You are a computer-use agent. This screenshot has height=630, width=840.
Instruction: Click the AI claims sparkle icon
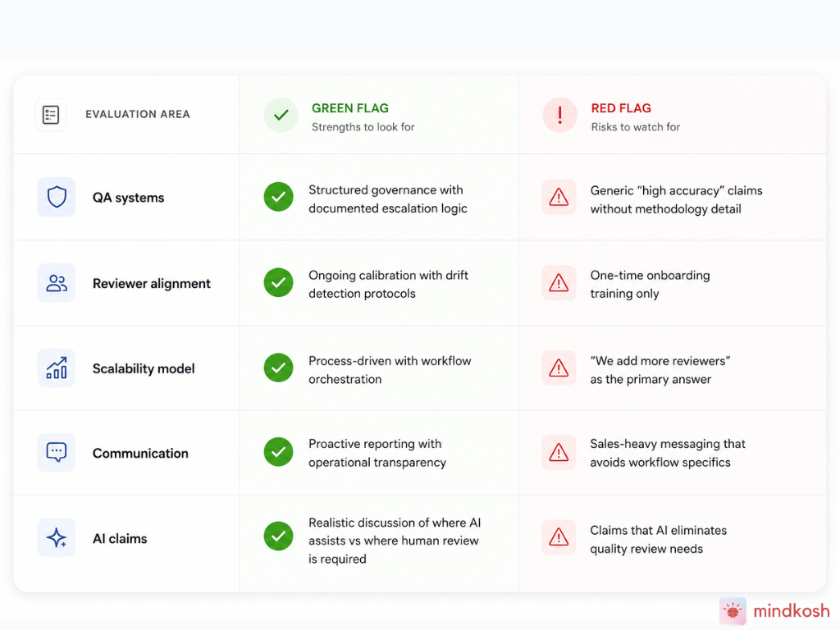[57, 537]
